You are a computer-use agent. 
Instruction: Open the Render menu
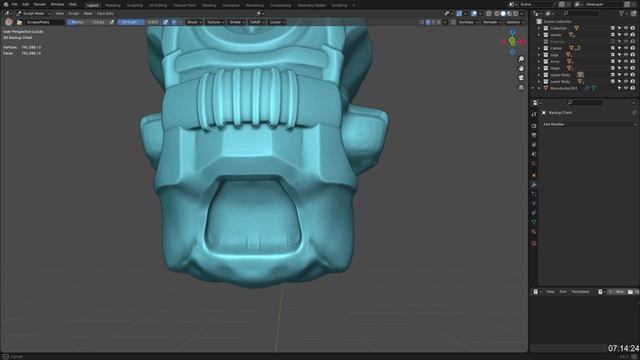pos(40,4)
